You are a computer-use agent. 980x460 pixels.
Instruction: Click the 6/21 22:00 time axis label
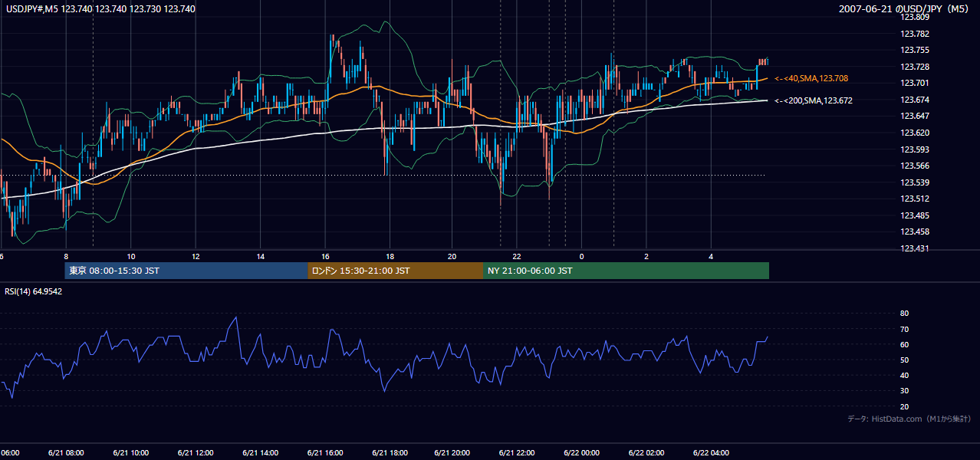point(518,453)
